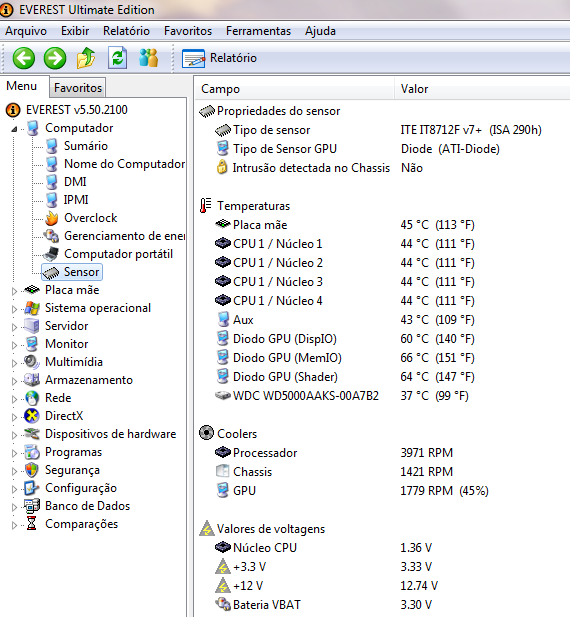Viewport: 570px width, 617px height.
Task: Click the DirectX icon in tree
Action: click(x=32, y=416)
